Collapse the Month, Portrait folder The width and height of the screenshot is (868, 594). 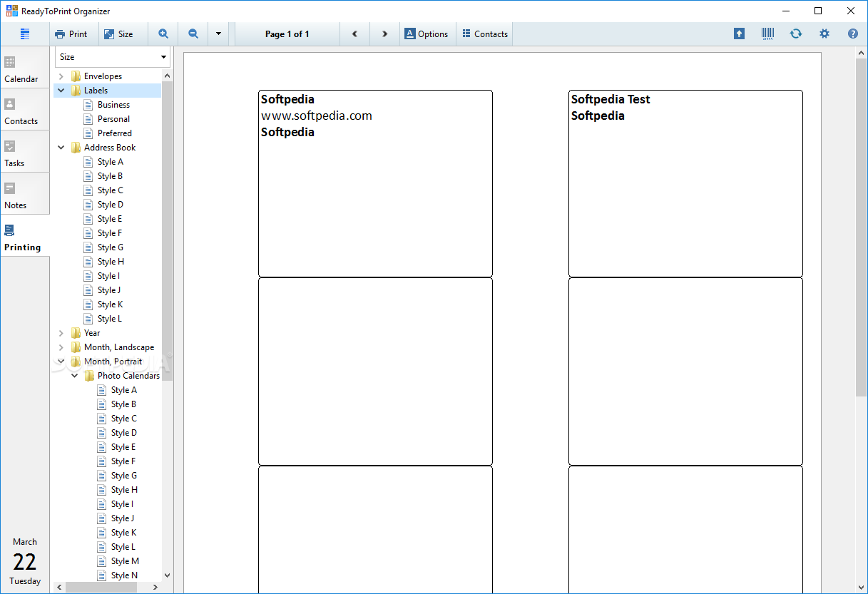click(x=61, y=362)
